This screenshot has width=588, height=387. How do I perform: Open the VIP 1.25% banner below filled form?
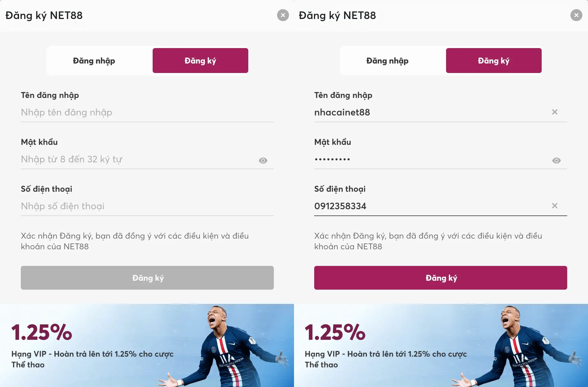point(441,345)
